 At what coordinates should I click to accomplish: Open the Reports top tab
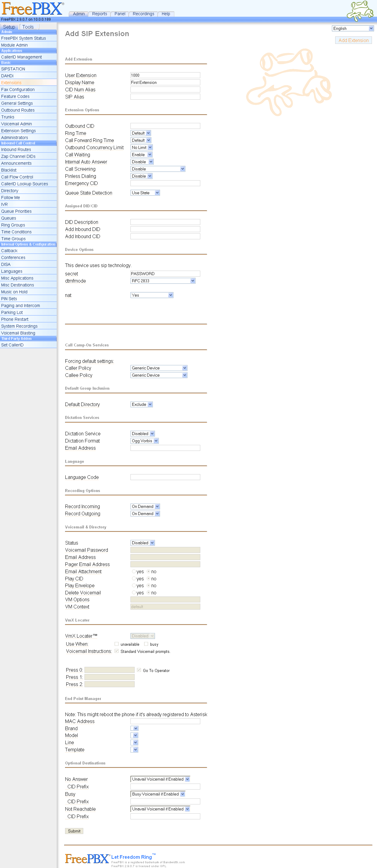click(x=99, y=14)
